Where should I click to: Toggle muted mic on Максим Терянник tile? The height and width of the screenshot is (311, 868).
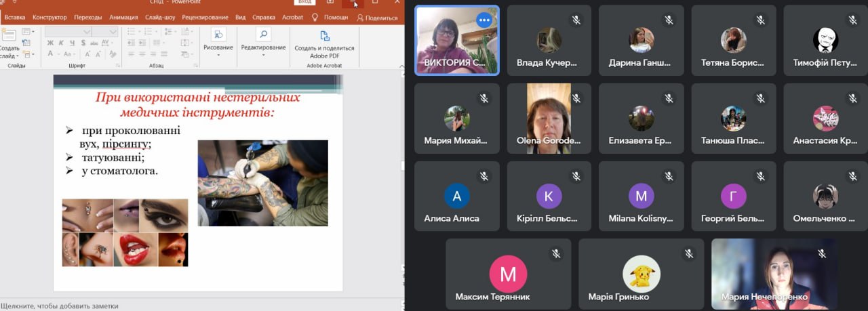coord(556,253)
